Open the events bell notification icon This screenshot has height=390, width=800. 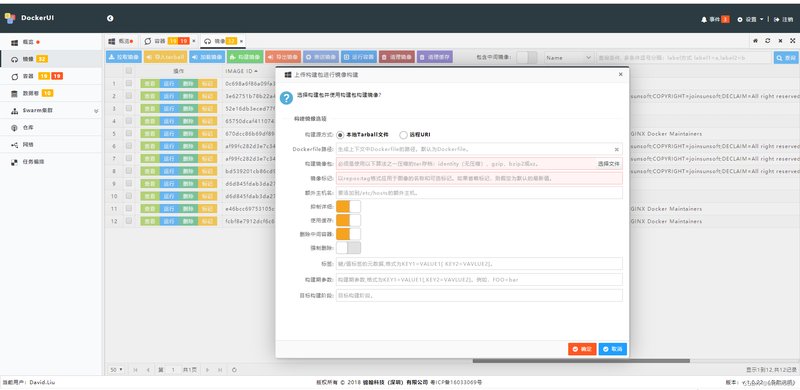pyautogui.click(x=704, y=19)
